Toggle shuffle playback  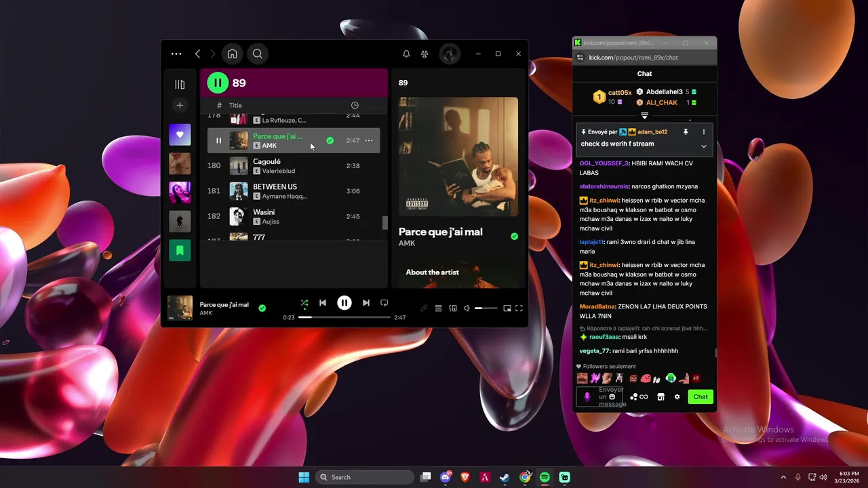(304, 303)
